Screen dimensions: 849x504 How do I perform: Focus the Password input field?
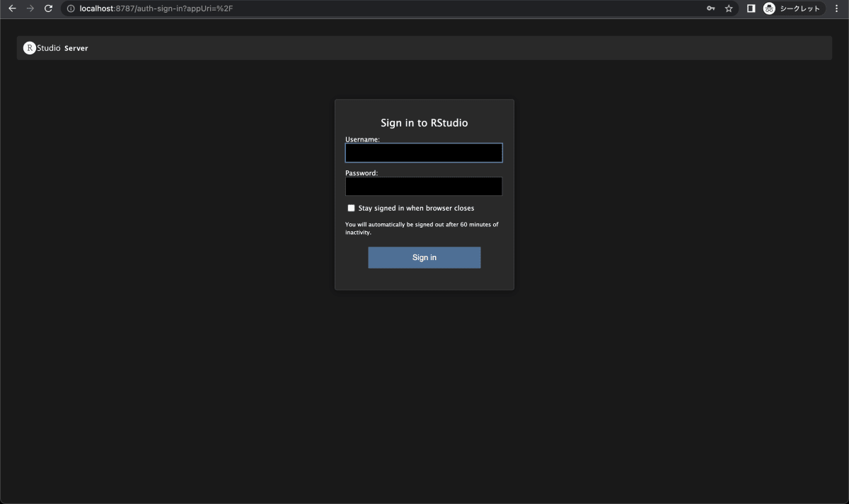(424, 186)
